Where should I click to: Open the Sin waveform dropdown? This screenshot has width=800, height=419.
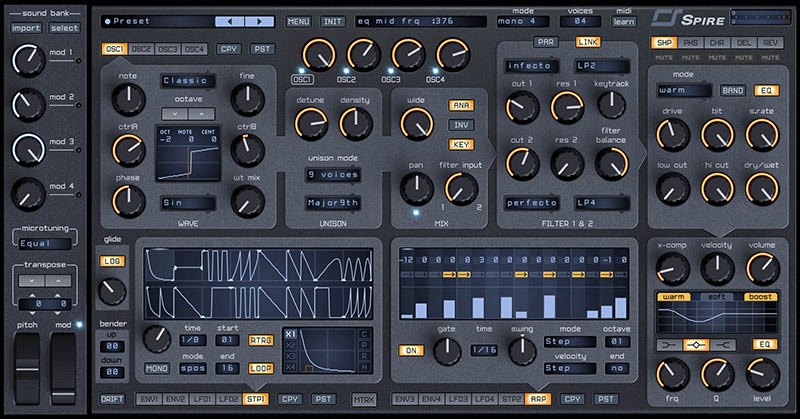pos(188,203)
